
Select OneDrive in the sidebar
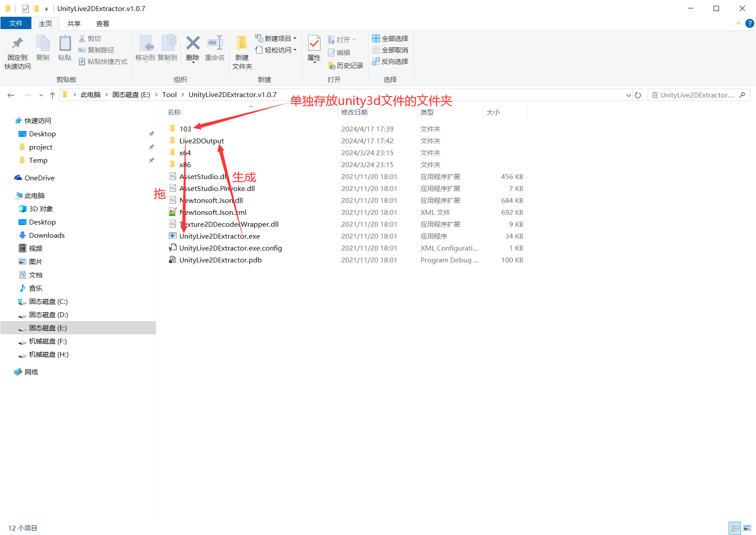coord(39,178)
